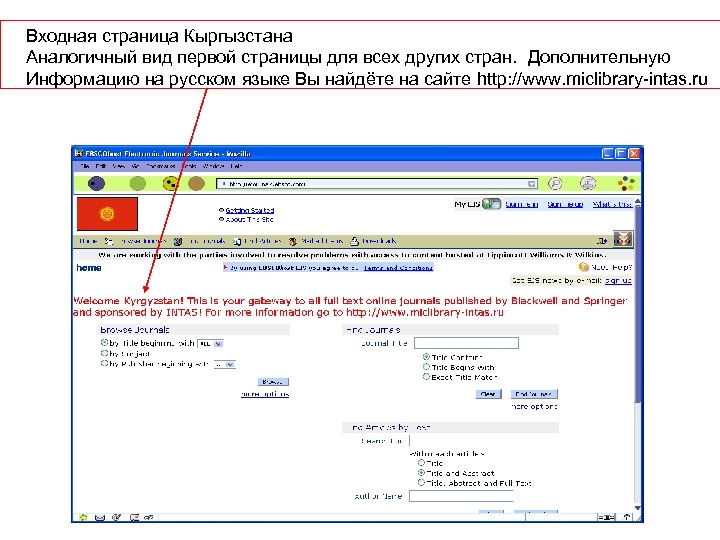
Task: Click the Stop loading toolbar button
Action: tap(197, 184)
